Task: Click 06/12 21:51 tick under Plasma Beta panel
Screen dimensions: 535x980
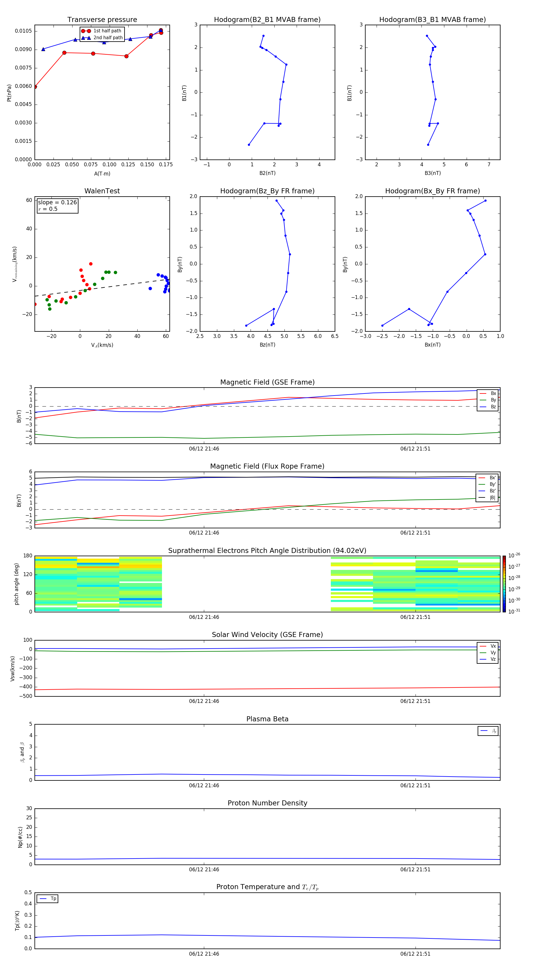Action: 415,785
